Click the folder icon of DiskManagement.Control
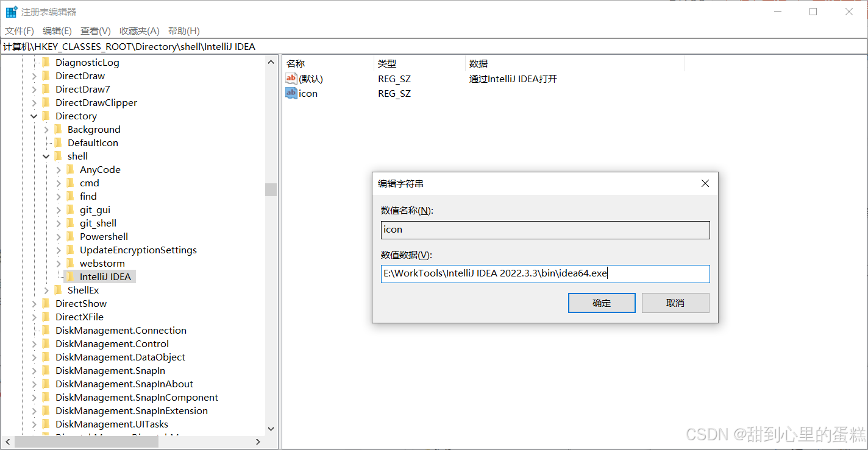Screen dimensions: 868x450 (46, 343)
